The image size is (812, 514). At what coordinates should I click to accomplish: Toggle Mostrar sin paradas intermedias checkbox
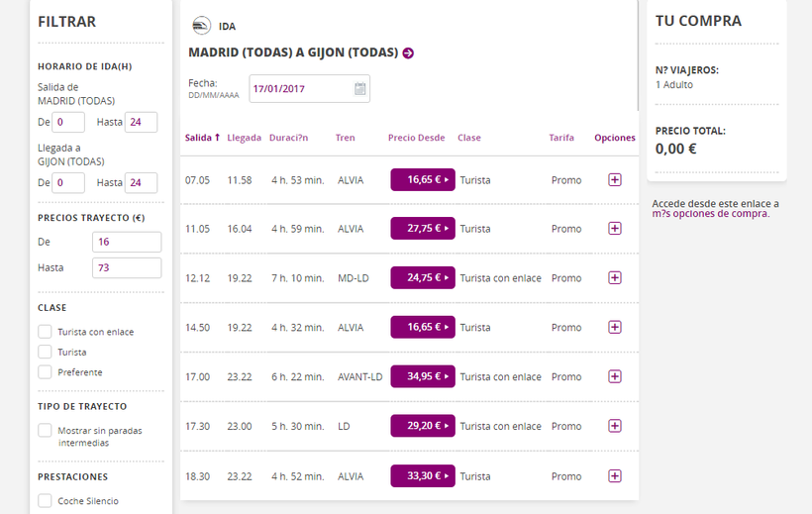click(x=45, y=431)
